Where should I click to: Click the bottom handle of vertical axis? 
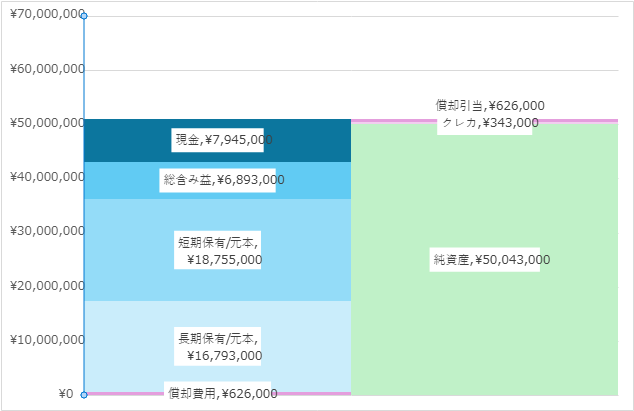(x=84, y=395)
